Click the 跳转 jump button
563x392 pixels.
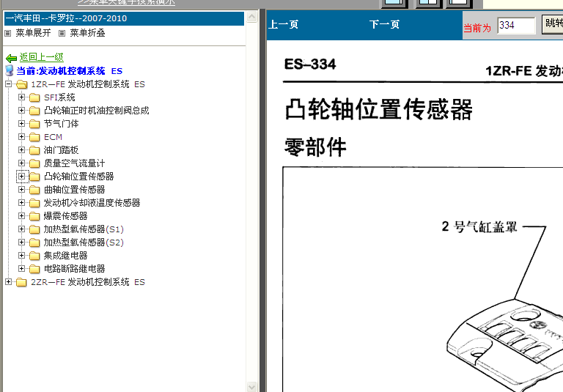553,24
